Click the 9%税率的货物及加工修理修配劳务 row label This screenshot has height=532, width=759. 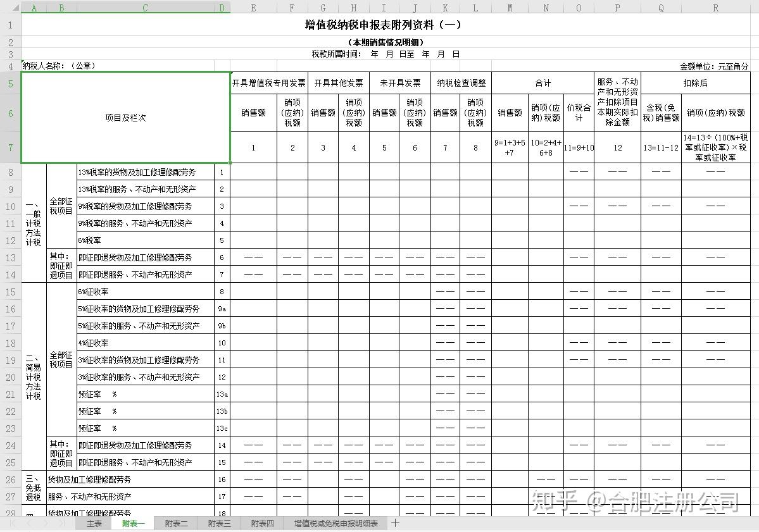coord(145,206)
